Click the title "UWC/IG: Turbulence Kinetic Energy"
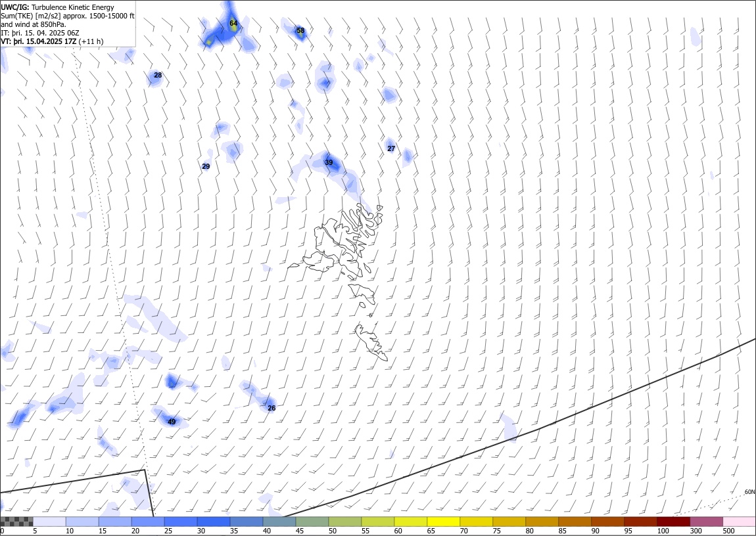The image size is (756, 536). point(57,7)
